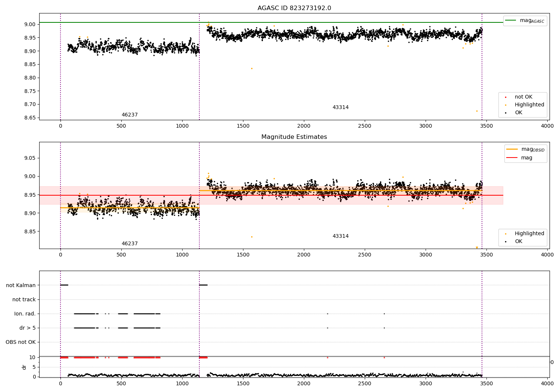This screenshot has height=392, width=560.
Task: Click y-axis tick 8.70 in top plot
Action: 29,105
